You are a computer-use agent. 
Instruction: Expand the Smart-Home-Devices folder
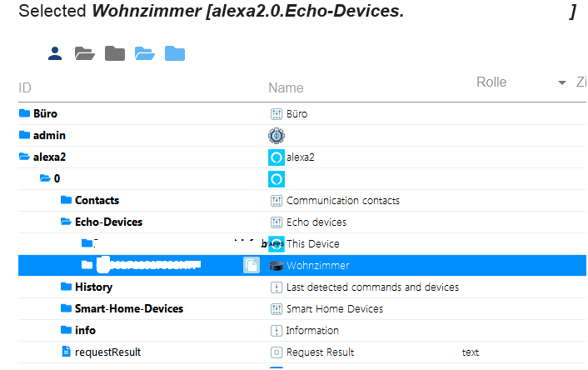pos(67,308)
